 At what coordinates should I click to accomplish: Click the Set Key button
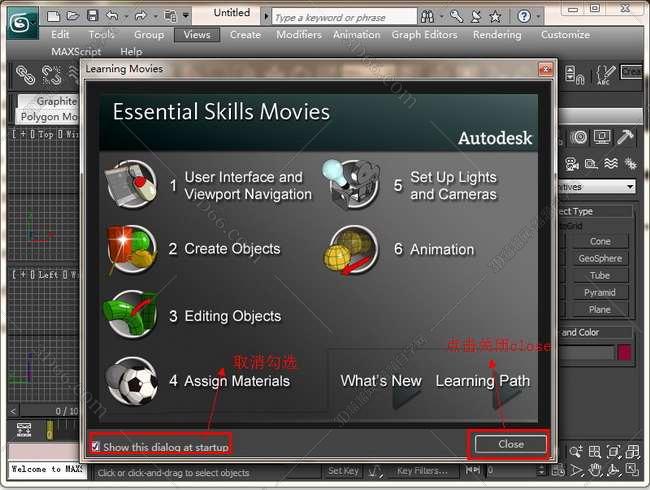[x=343, y=471]
